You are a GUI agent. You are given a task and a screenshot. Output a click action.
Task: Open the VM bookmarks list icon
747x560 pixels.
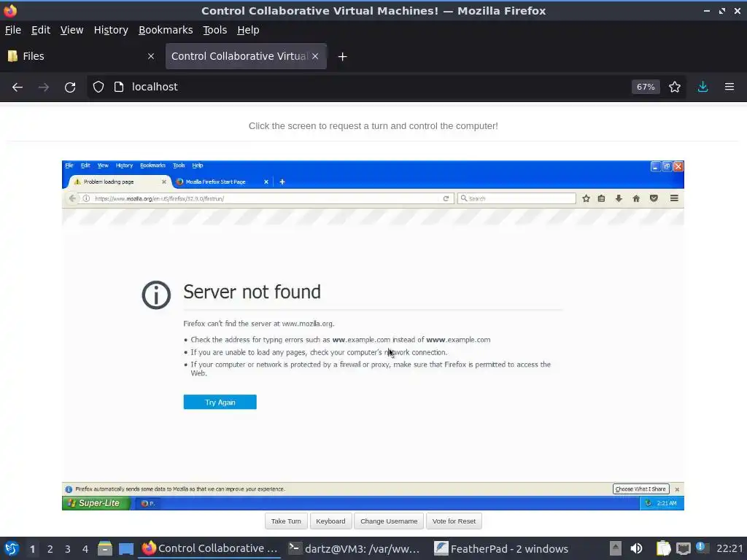[x=602, y=198]
